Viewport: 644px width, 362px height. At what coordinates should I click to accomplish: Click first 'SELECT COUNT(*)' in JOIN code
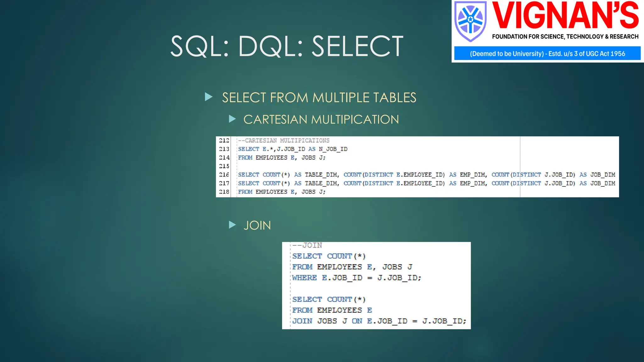click(x=329, y=256)
